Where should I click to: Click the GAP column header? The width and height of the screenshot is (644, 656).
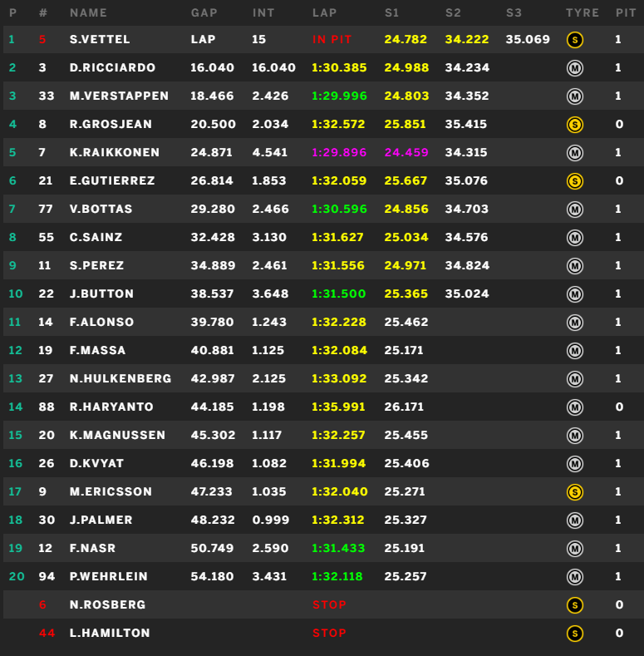(204, 13)
